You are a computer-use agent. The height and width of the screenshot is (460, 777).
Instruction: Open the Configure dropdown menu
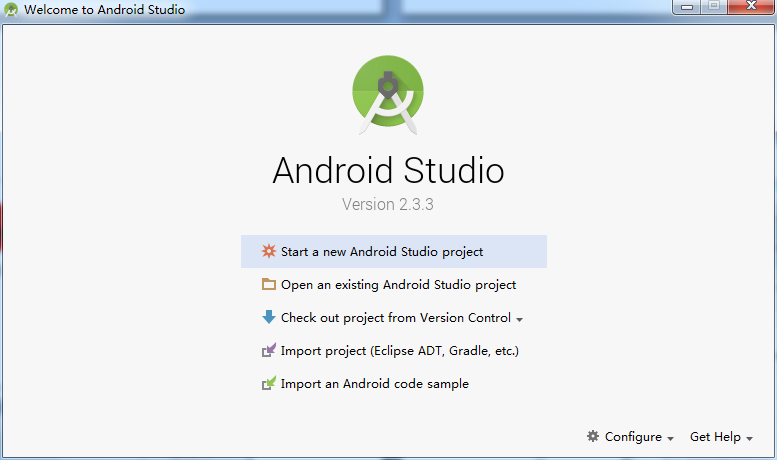pyautogui.click(x=630, y=437)
